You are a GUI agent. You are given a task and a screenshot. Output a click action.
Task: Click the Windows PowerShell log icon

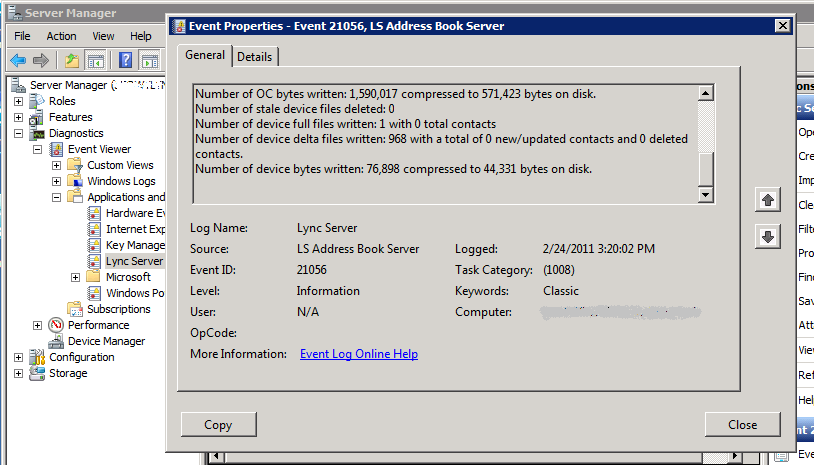94,293
